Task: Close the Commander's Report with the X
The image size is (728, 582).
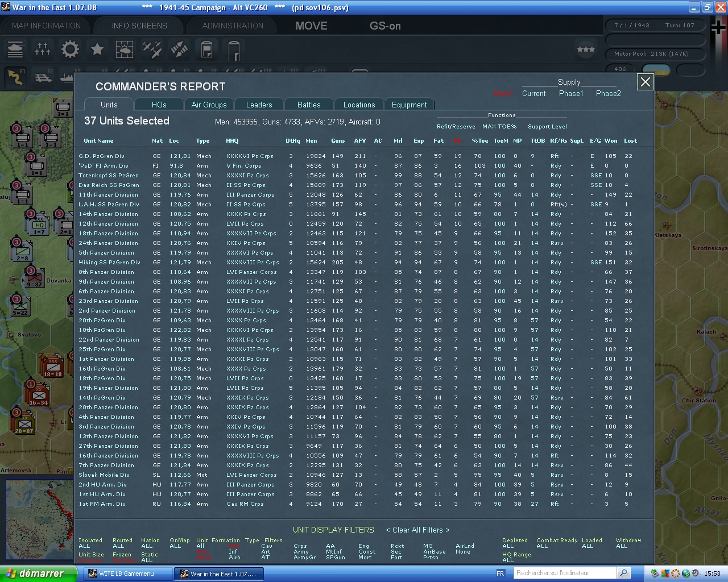Action: click(646, 82)
